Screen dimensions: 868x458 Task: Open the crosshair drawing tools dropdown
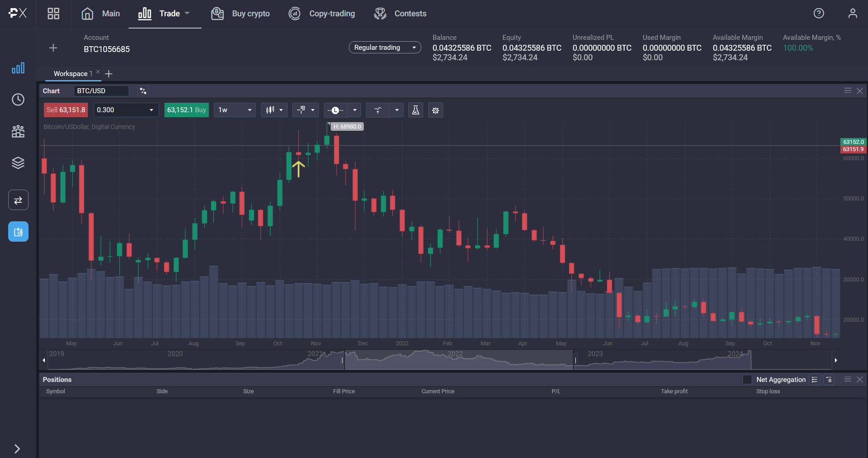click(x=305, y=110)
